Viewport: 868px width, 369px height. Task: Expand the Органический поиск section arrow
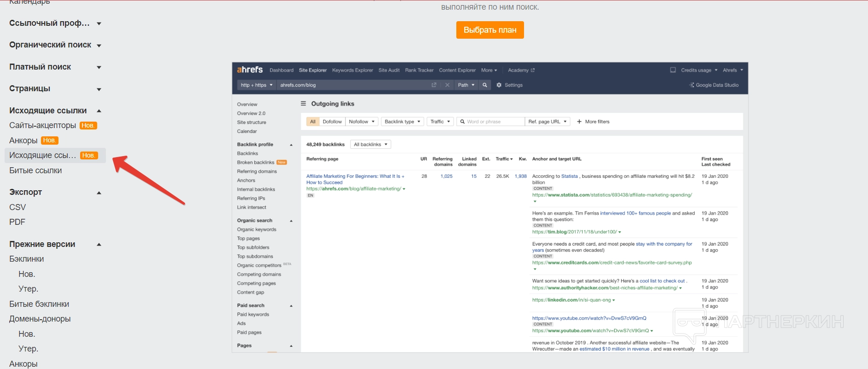tap(99, 45)
